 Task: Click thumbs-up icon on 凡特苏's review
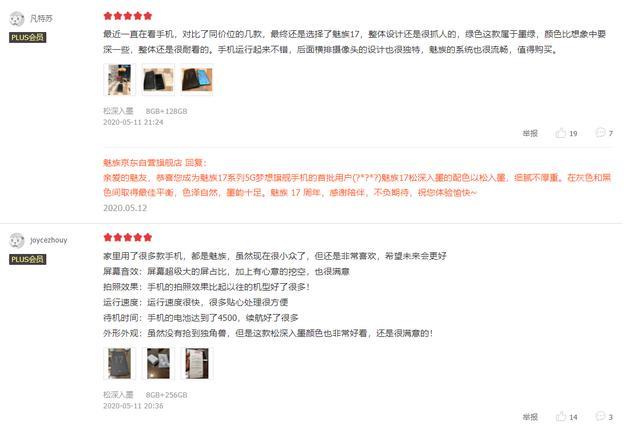tap(560, 133)
